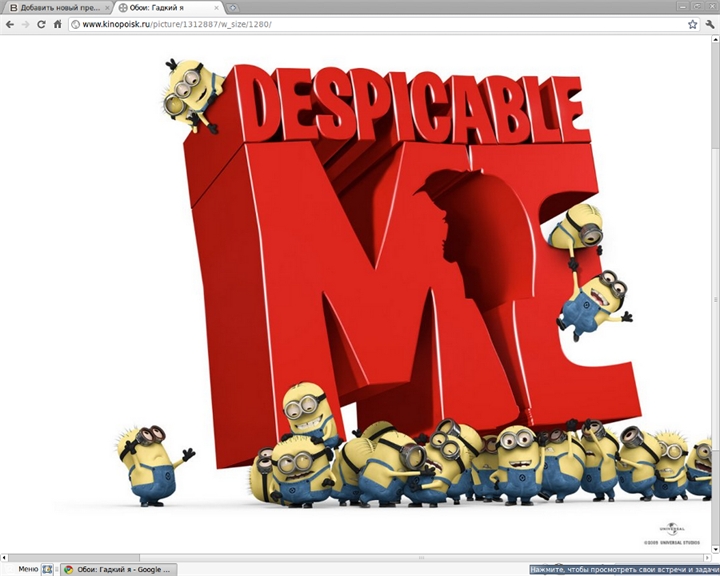Click the show desktop icon beside Меню
The image size is (720, 576).
point(47,570)
